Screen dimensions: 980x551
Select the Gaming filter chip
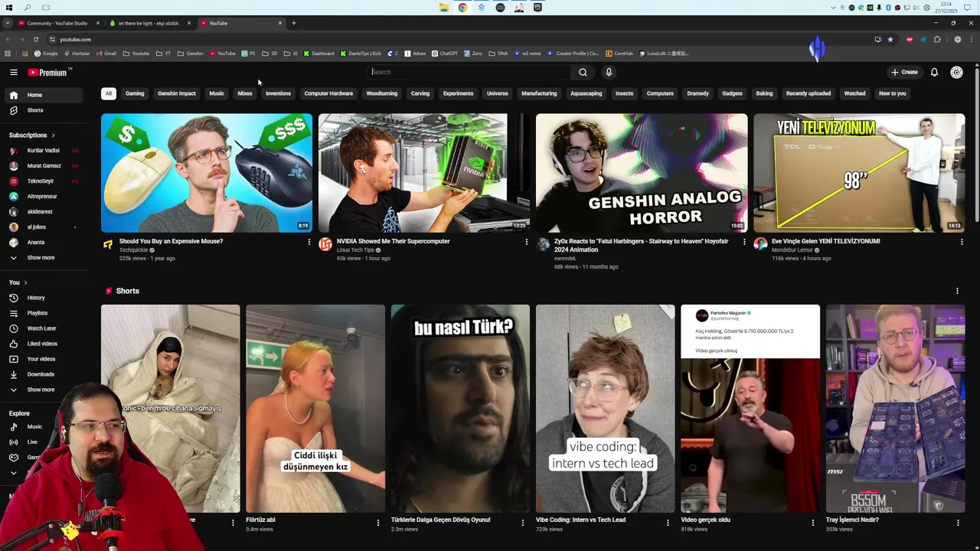(135, 93)
